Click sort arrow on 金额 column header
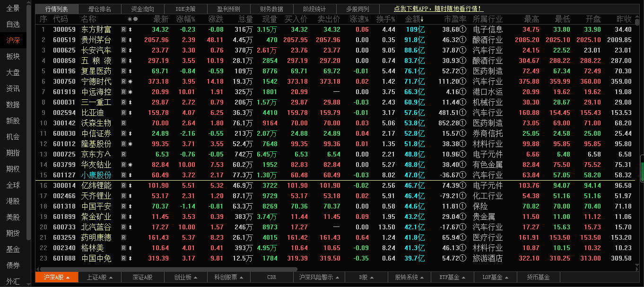 (x=422, y=19)
